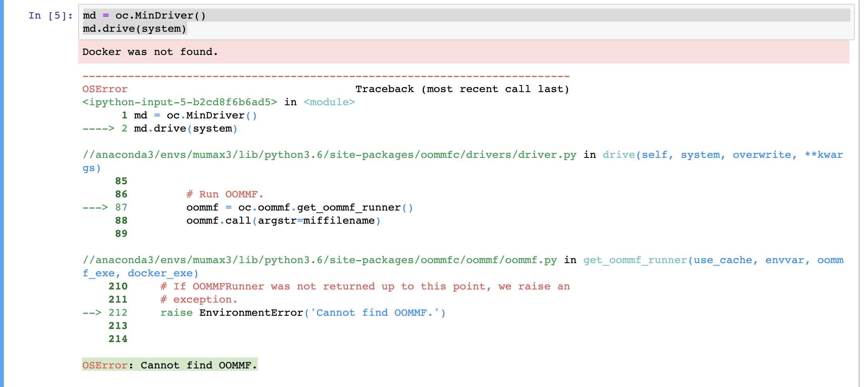Click the '<module>' text in traceback
The width and height of the screenshot is (868, 387).
pyautogui.click(x=329, y=102)
